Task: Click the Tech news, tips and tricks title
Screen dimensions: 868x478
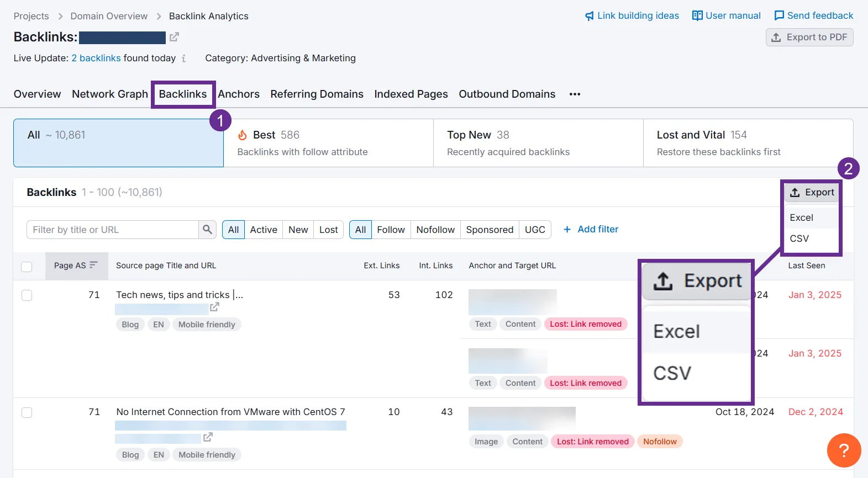Action: (x=180, y=295)
